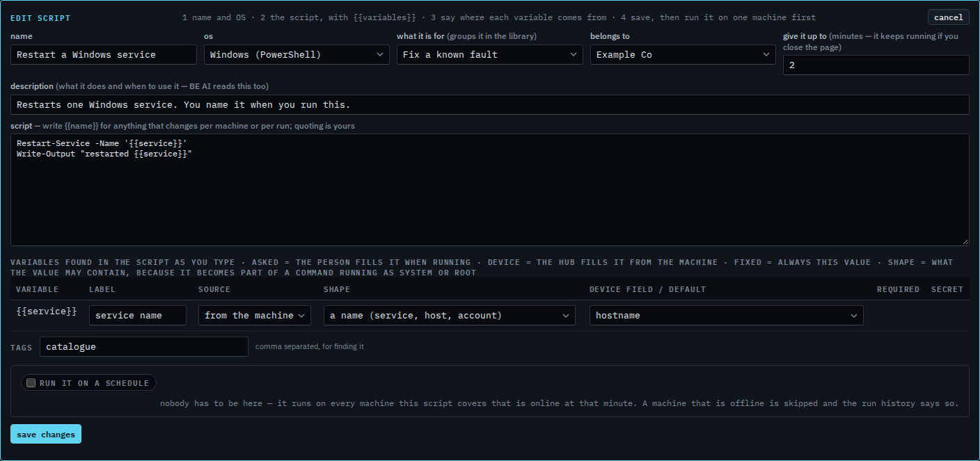
Task: Click the tags field containing 'catalogue'
Action: 144,346
